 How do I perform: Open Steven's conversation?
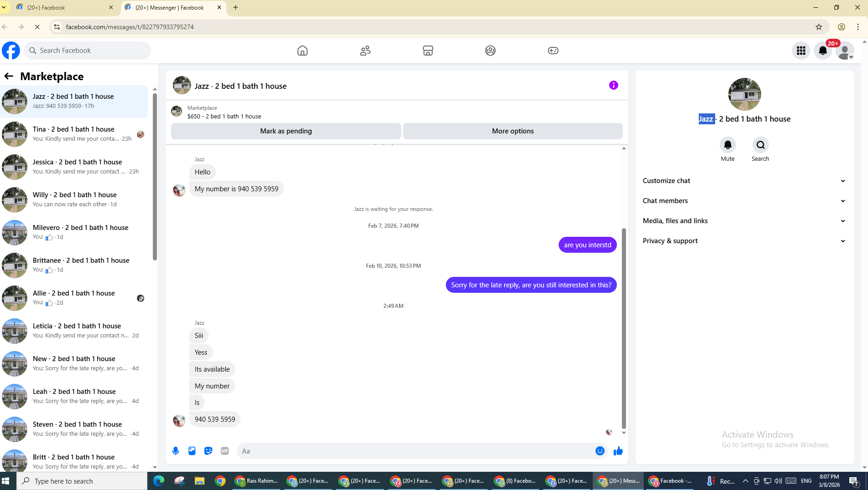pos(74,429)
